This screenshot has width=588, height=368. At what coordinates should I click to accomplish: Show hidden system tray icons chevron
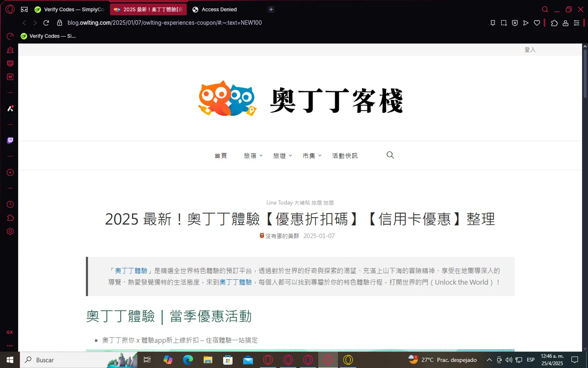(x=489, y=360)
